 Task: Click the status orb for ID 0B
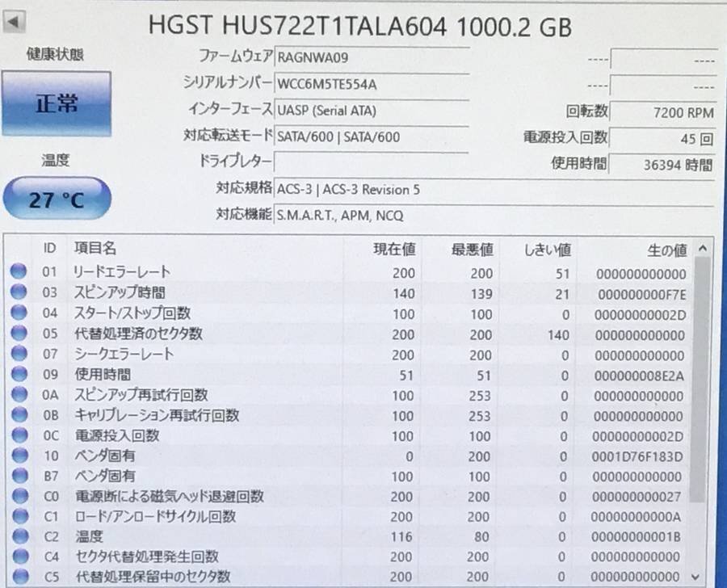pyautogui.click(x=19, y=414)
